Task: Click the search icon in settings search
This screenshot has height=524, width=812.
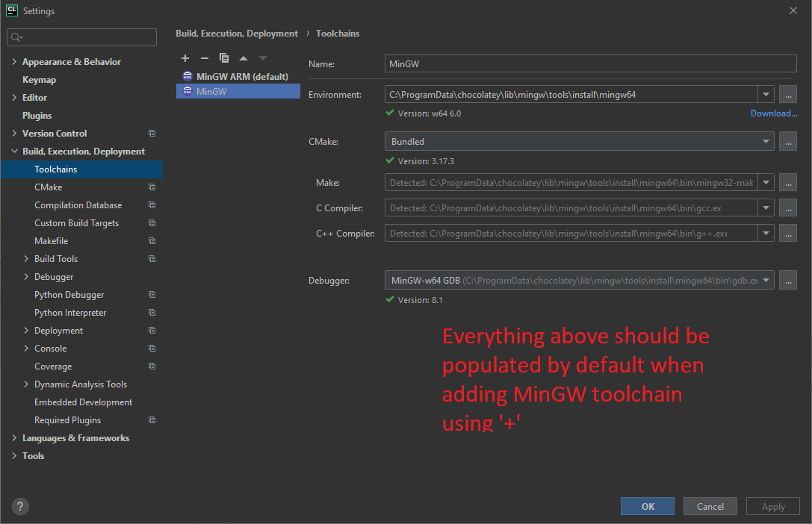Action: (x=16, y=37)
